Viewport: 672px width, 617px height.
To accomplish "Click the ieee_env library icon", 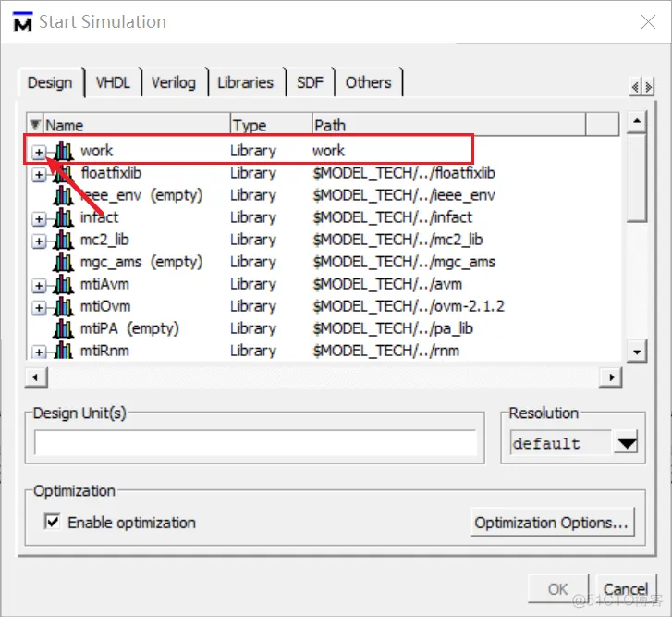I will 64,195.
